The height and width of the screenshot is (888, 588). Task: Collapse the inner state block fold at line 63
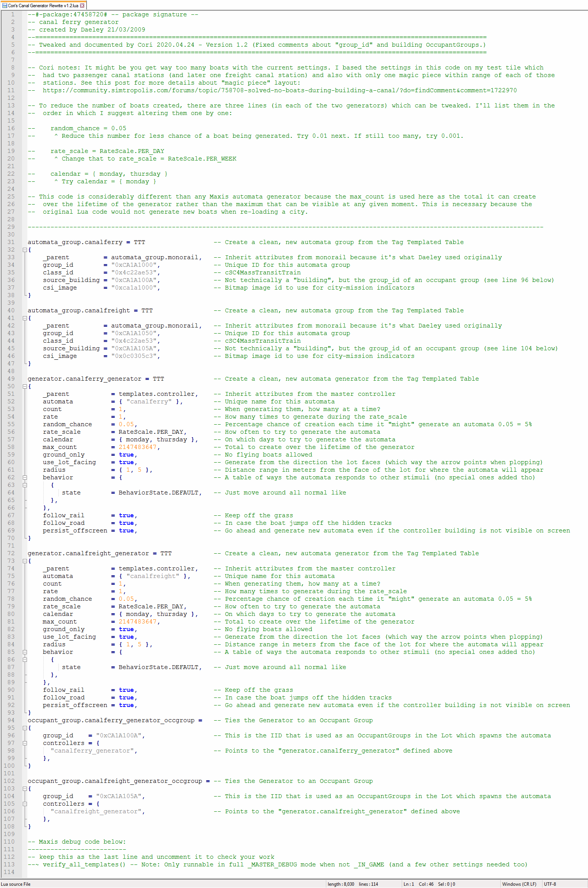click(25, 485)
